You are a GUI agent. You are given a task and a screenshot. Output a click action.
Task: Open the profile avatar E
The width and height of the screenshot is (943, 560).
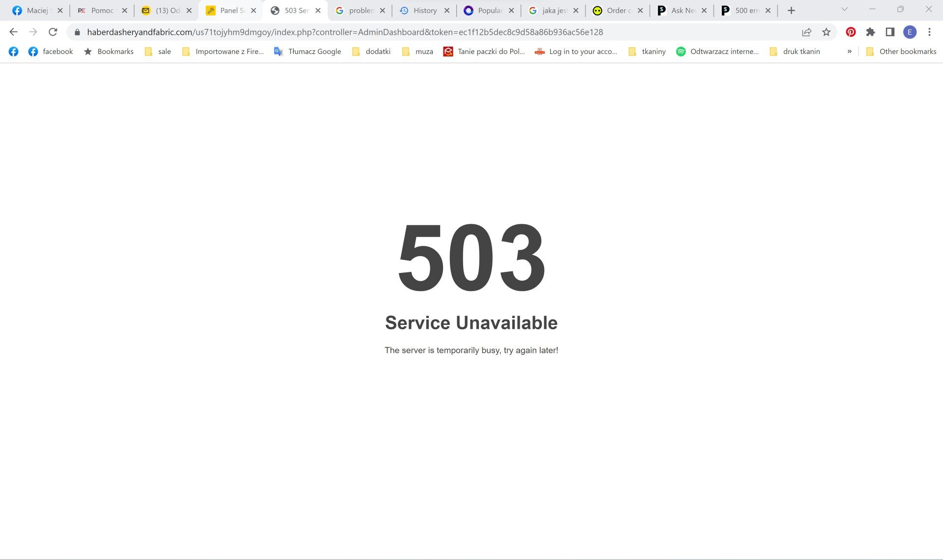point(910,32)
